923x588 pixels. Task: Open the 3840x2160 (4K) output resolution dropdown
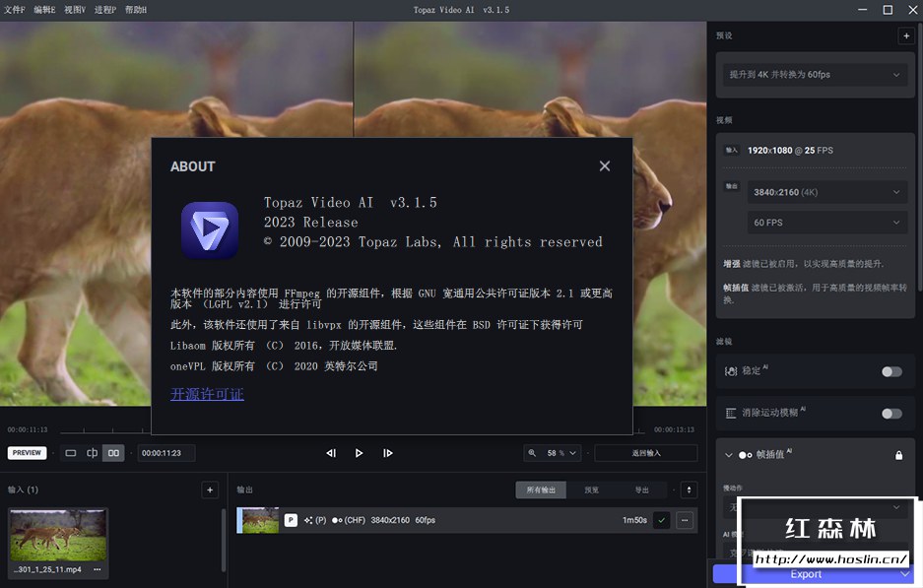pyautogui.click(x=827, y=192)
